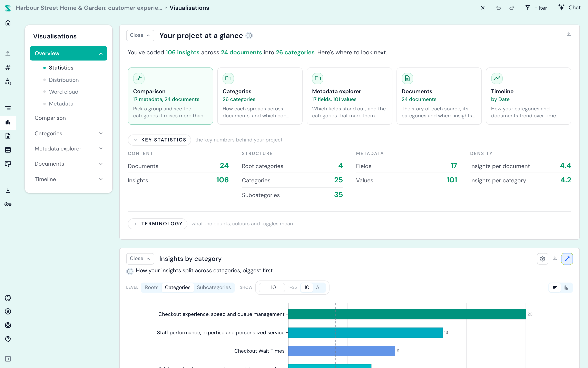Click the key icon in sidebar
Image resolution: width=588 pixels, height=368 pixels.
click(x=8, y=204)
